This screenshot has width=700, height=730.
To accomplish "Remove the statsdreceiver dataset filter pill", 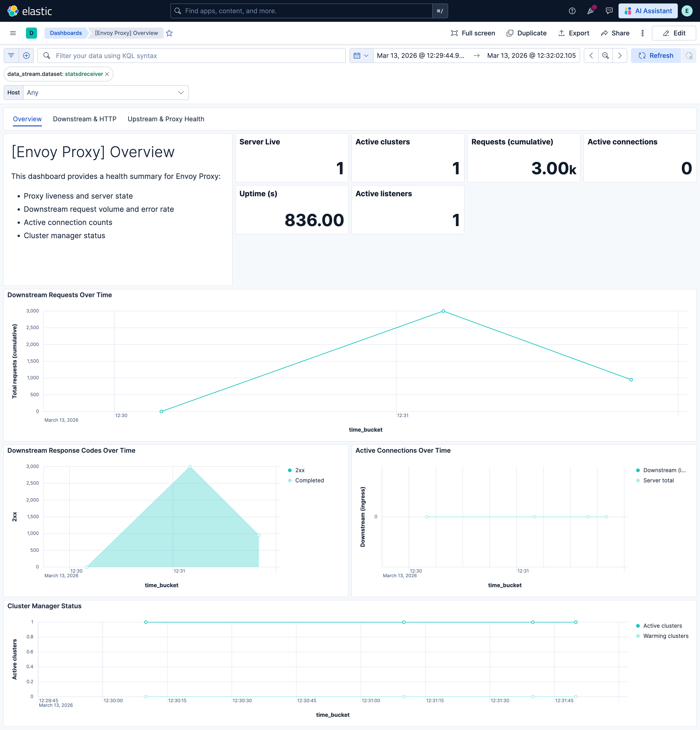I will coord(107,74).
